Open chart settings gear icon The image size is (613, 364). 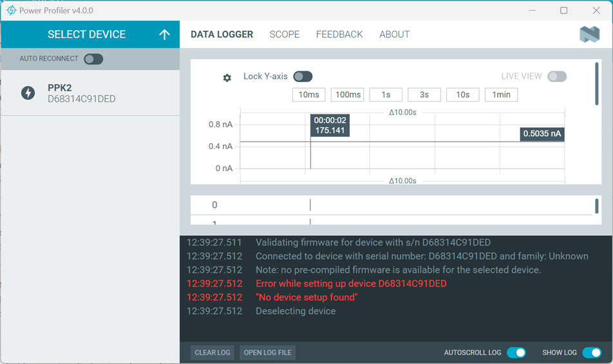point(227,78)
